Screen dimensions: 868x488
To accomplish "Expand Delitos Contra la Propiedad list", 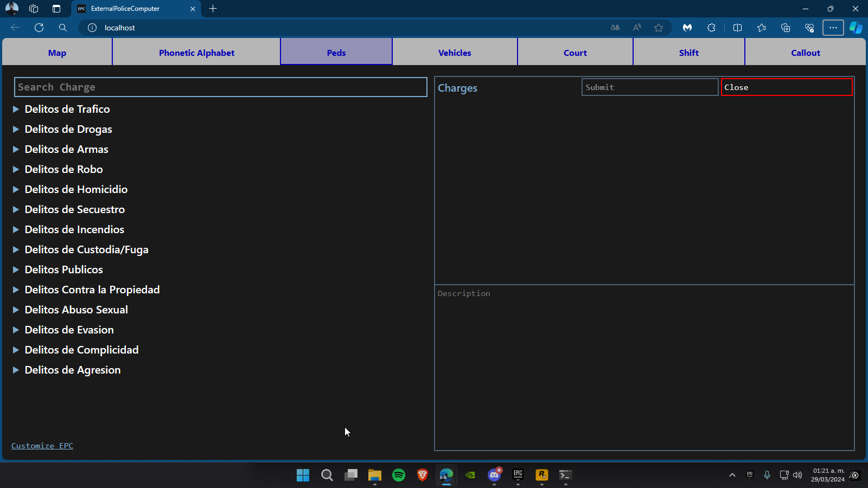I will pyautogui.click(x=92, y=290).
